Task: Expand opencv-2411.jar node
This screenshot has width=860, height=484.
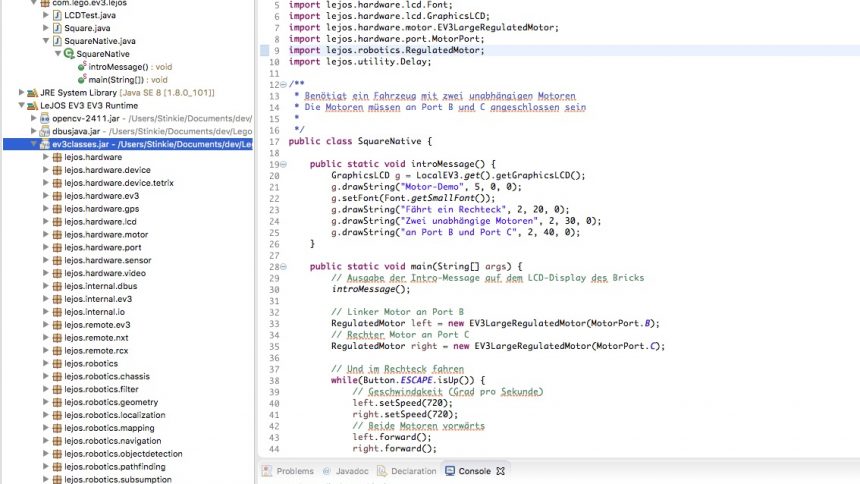Action: pos(33,119)
